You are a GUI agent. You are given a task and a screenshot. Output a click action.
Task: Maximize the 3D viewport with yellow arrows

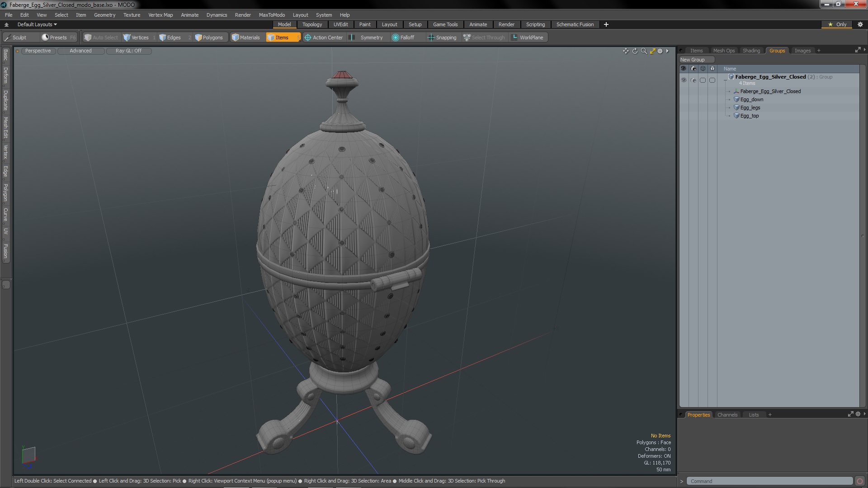click(x=652, y=51)
